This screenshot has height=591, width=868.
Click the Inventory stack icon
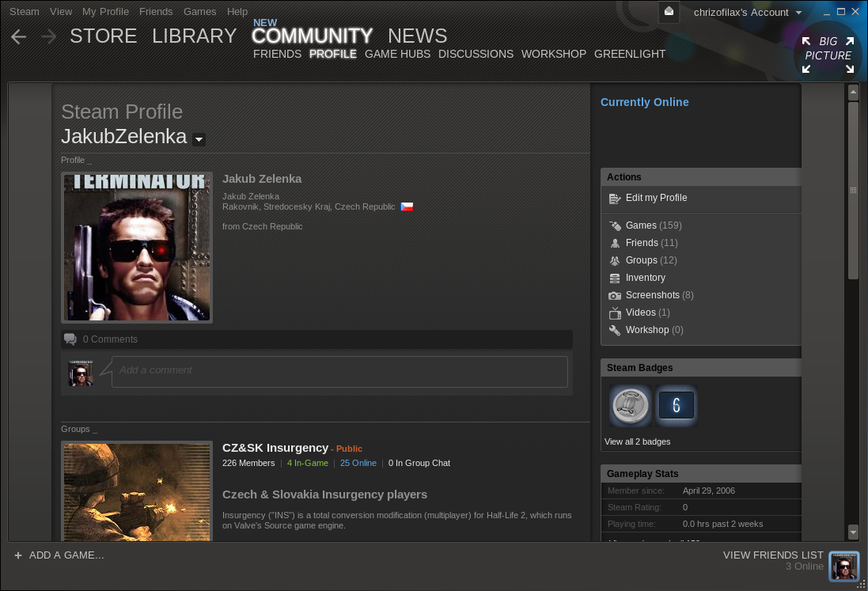[x=615, y=278]
